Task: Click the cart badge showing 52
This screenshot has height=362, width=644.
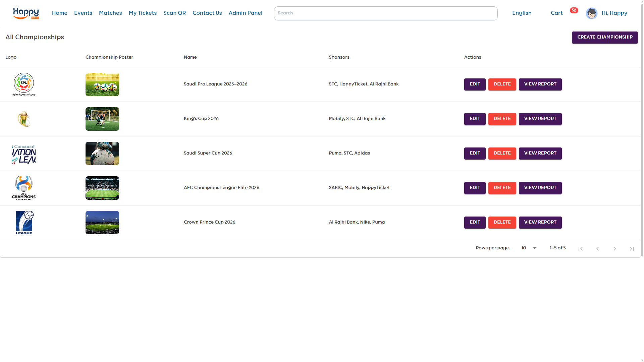Action: 574,10
